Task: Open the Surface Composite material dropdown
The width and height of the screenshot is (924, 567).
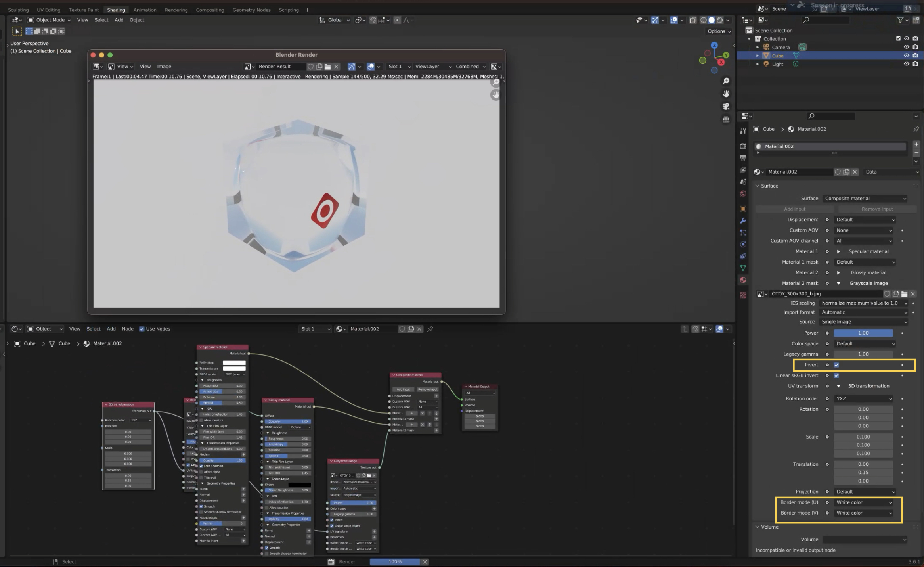Action: pos(865,199)
